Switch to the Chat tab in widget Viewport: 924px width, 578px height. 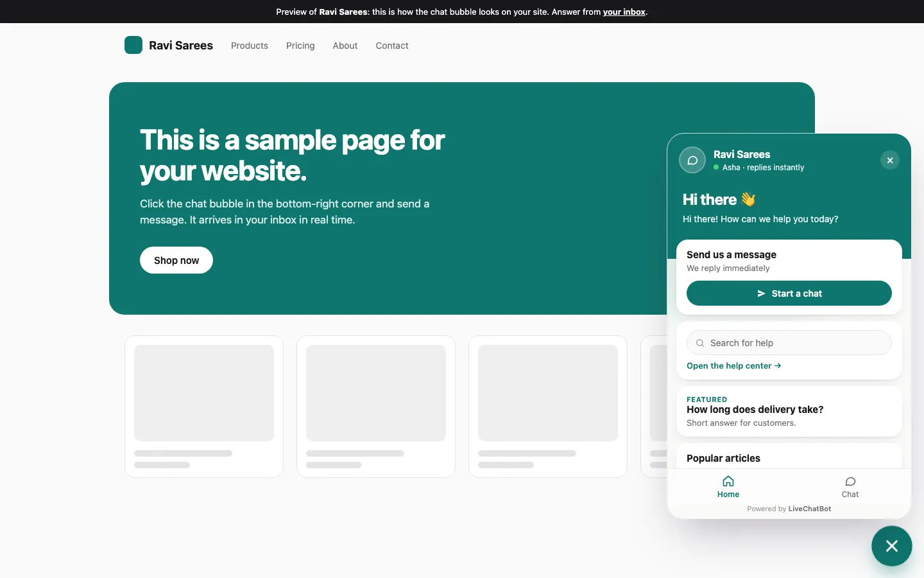point(850,487)
